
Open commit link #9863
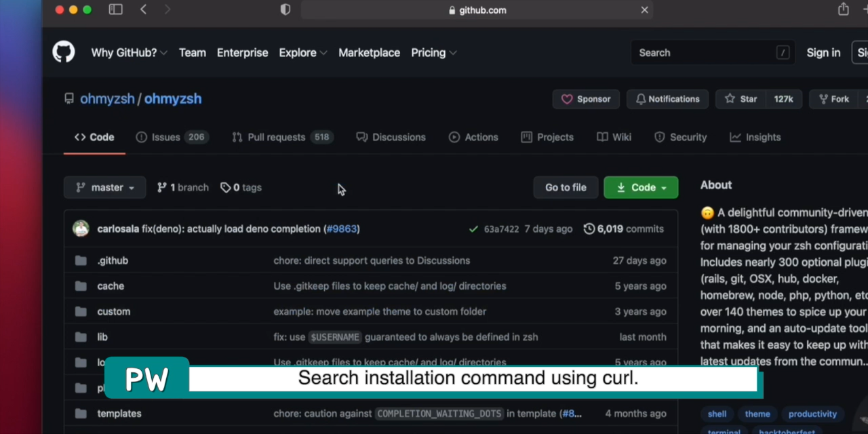point(342,229)
